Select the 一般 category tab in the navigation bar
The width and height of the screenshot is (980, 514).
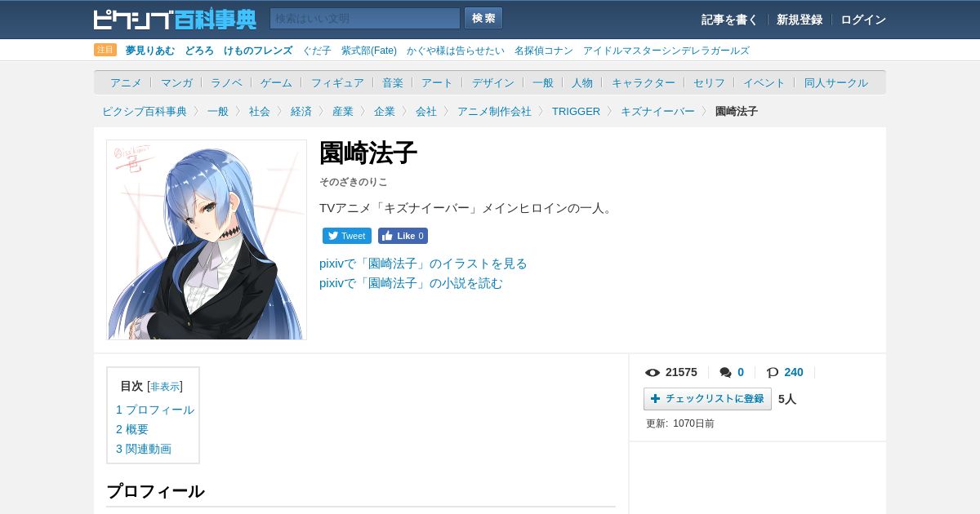[543, 82]
